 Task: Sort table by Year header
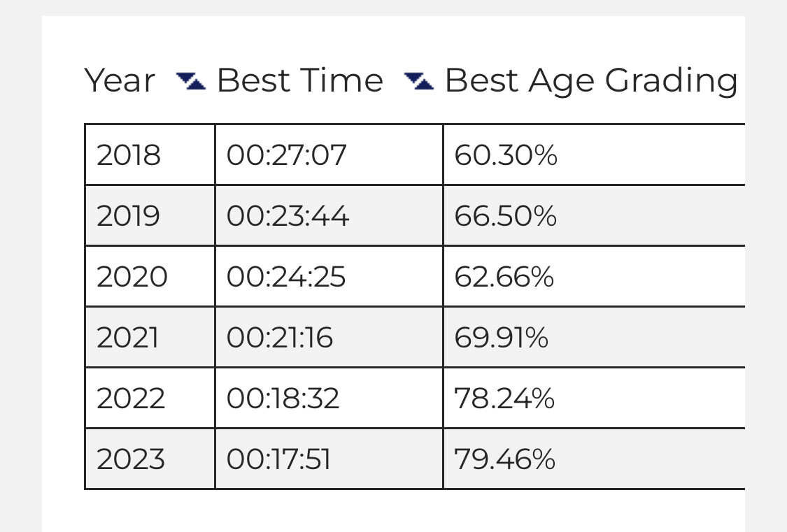coord(120,80)
